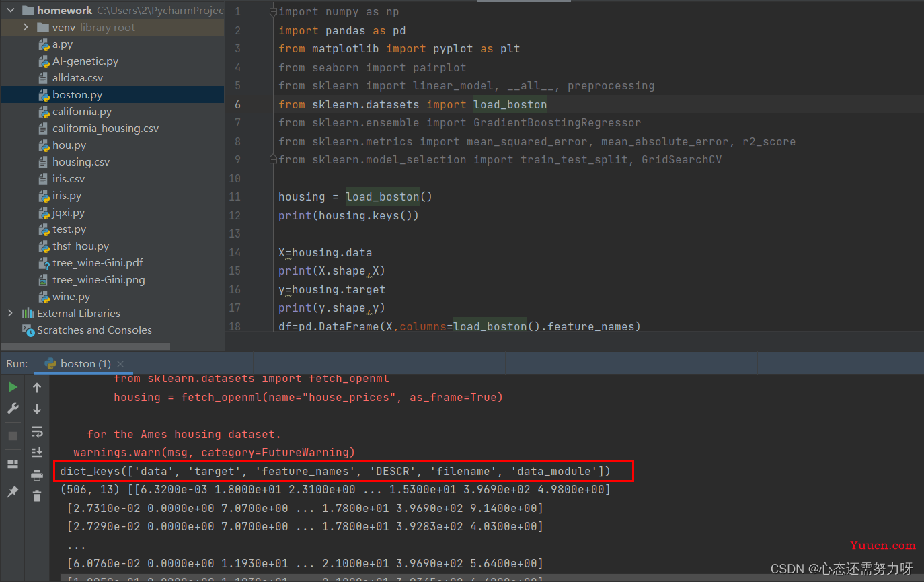The image size is (924, 582).
Task: Click line number 12 in gutter
Action: click(x=235, y=215)
